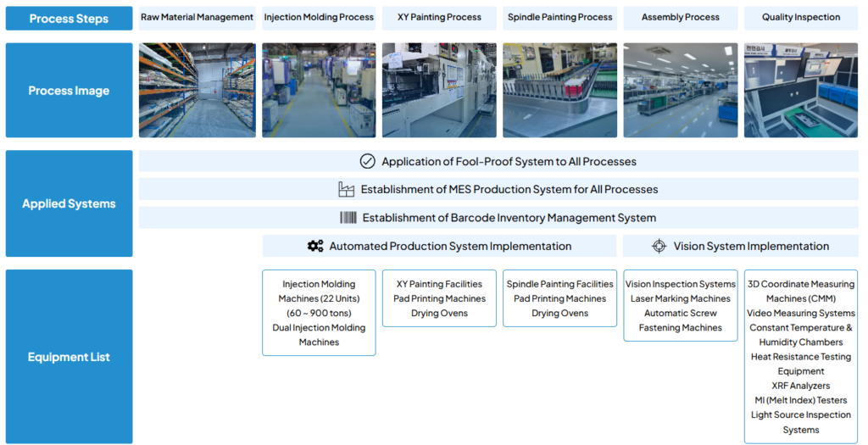Open the Injection Molding Process photo
The width and height of the screenshot is (868, 445).
coord(319,91)
